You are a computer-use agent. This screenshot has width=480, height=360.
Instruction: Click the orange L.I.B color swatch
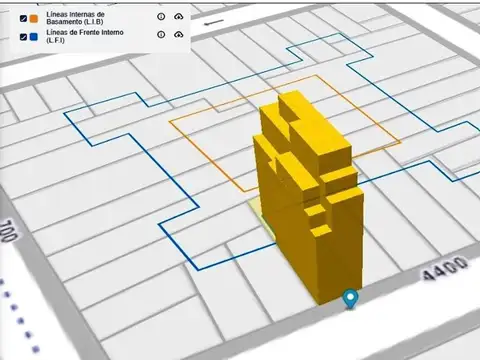34,18
